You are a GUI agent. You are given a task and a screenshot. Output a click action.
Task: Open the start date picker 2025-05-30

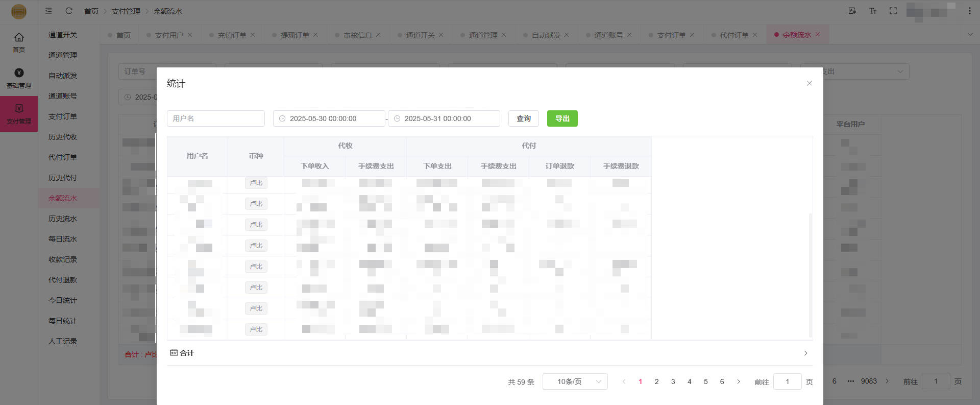pyautogui.click(x=329, y=118)
